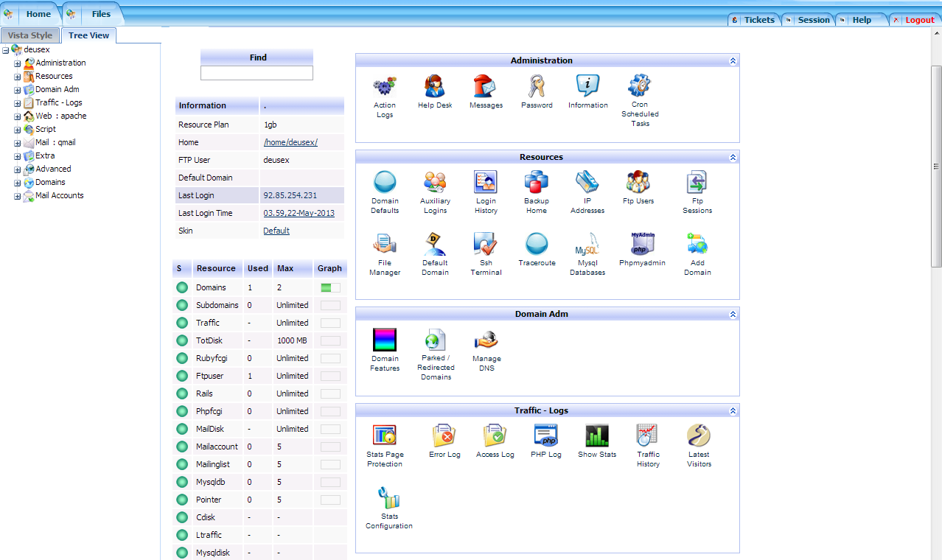Open Show Stats icon
This screenshot has width=942, height=560.
click(597, 436)
